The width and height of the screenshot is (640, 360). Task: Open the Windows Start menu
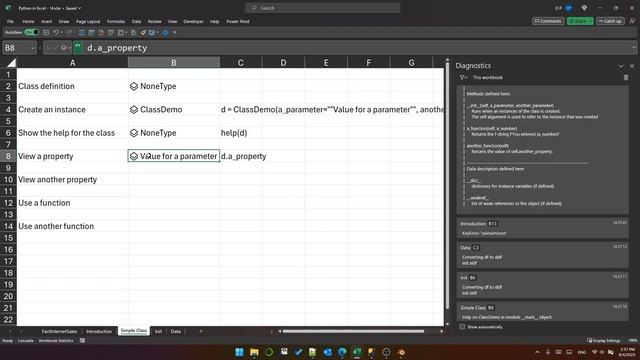[240, 352]
